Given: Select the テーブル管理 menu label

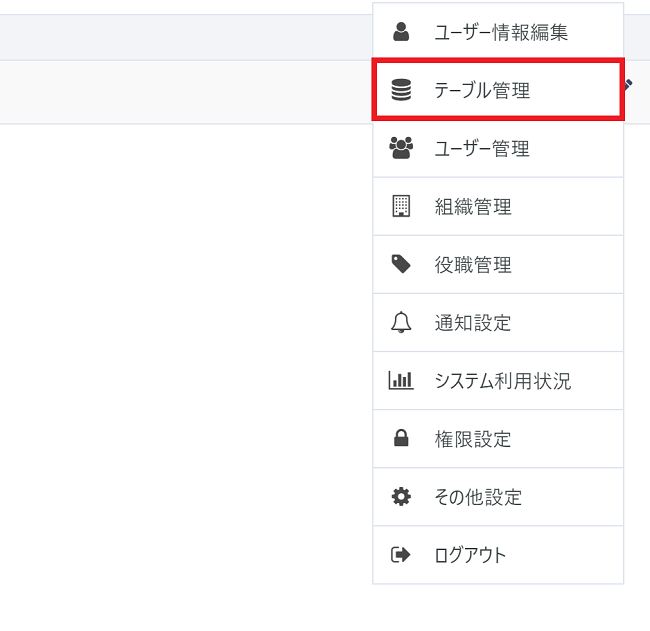Looking at the screenshot, I should (x=482, y=91).
